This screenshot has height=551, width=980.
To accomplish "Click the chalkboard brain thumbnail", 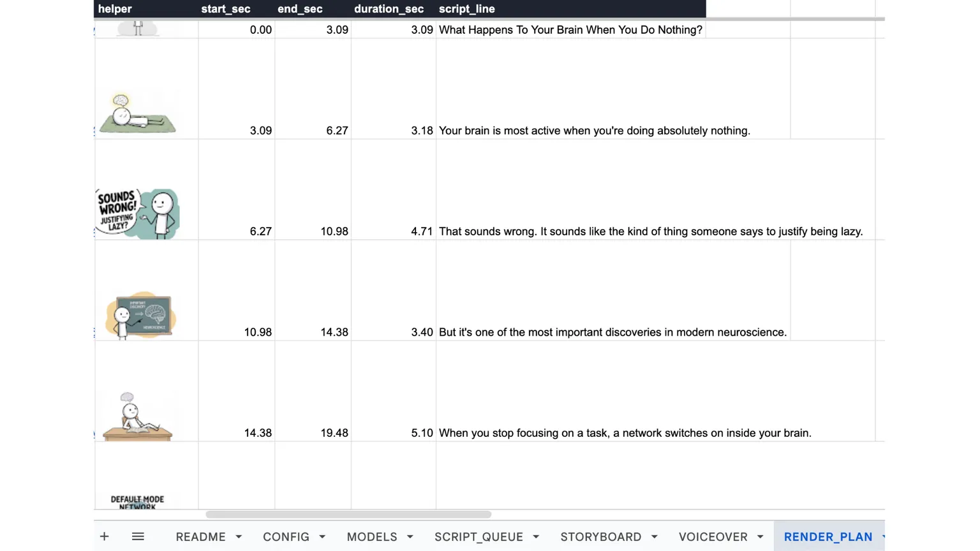I will point(140,315).
